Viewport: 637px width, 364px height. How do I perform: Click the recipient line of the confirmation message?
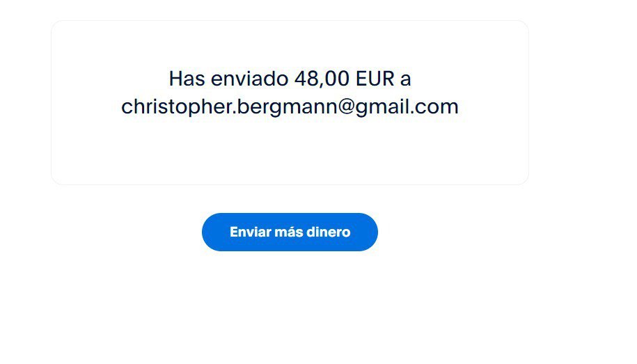point(290,107)
